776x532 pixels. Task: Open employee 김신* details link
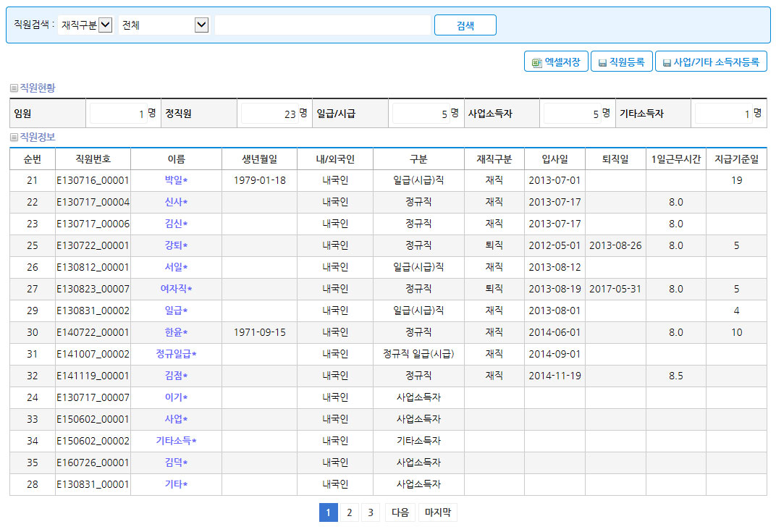pyautogui.click(x=176, y=224)
